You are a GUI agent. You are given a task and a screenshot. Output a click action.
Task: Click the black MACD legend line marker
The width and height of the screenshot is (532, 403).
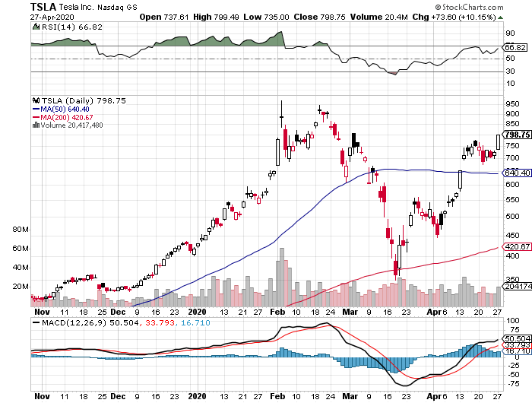[36, 322]
